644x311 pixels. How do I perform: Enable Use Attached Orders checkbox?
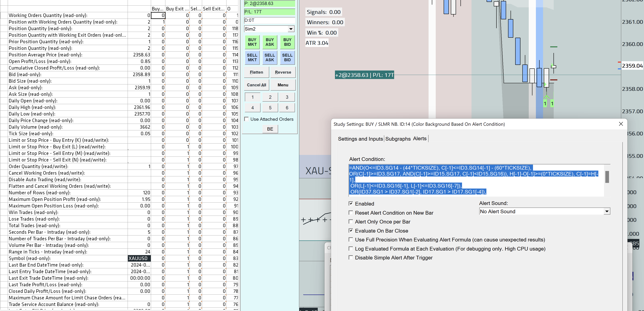(x=247, y=119)
